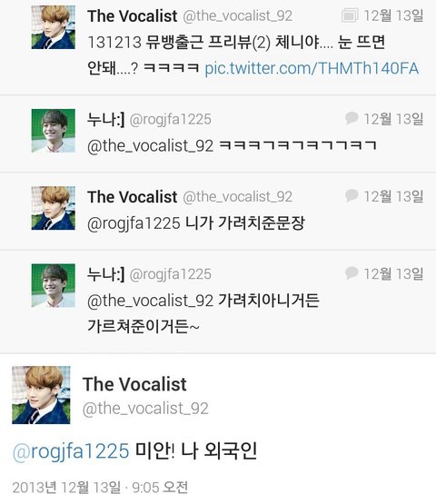436x504 pixels.
Task: Click the conversation bubble icon on the first 누나:] reply
Action: click(352, 118)
